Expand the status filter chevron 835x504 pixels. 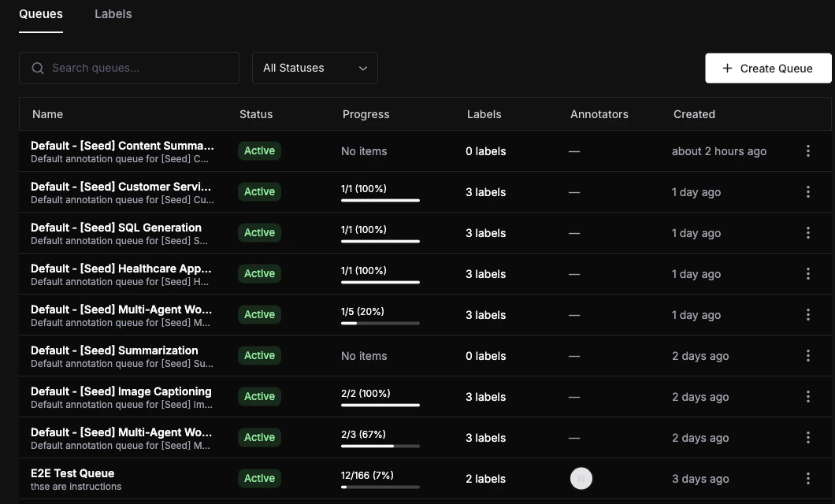(x=362, y=69)
